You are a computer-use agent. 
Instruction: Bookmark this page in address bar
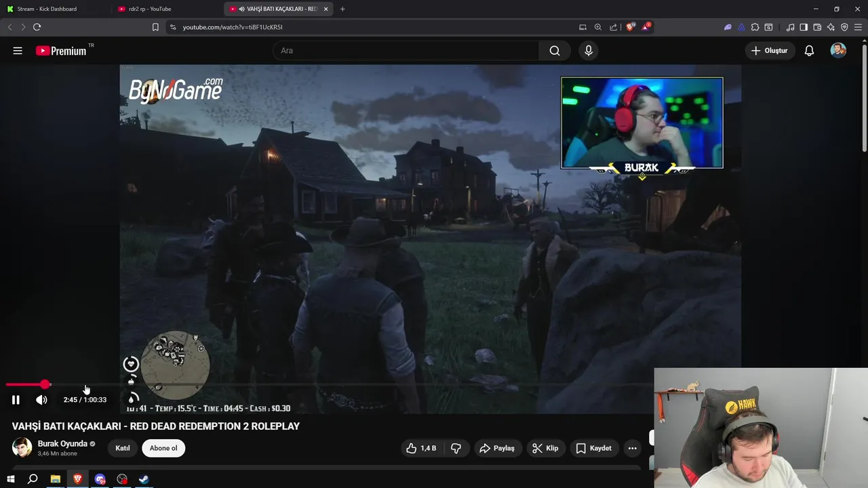(155, 27)
